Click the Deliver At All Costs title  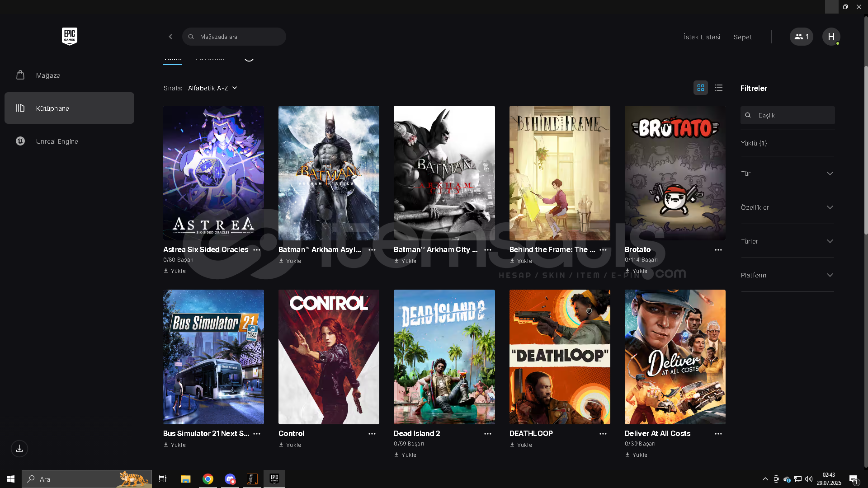657,433
